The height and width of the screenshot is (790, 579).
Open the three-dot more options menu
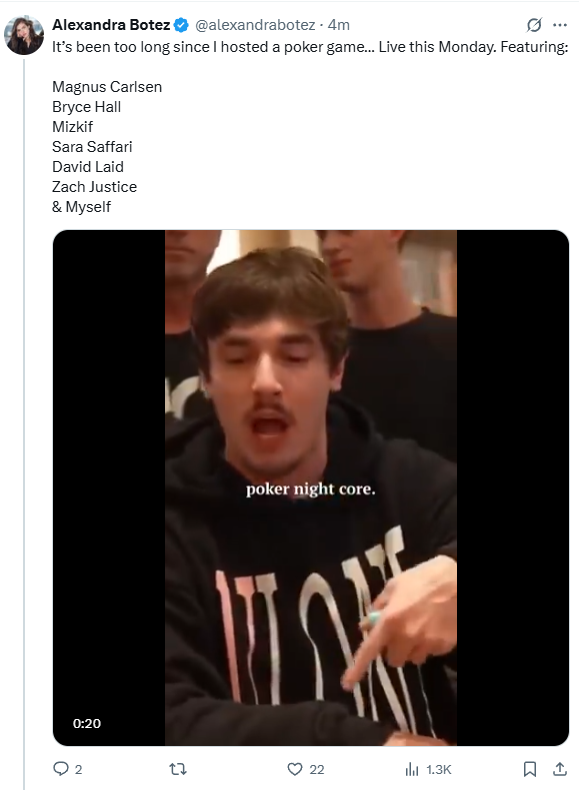pos(560,25)
